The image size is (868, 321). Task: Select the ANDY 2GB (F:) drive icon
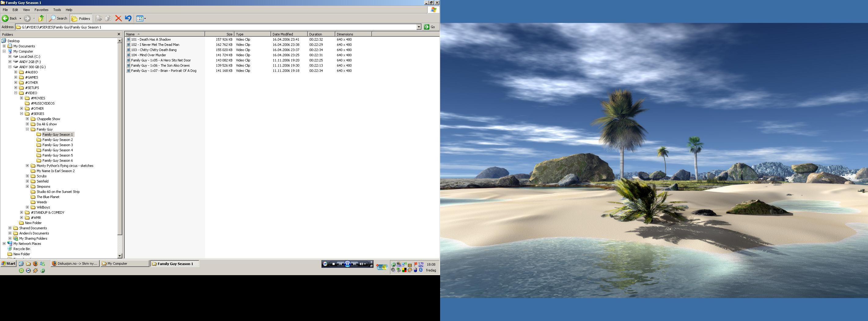click(x=16, y=62)
